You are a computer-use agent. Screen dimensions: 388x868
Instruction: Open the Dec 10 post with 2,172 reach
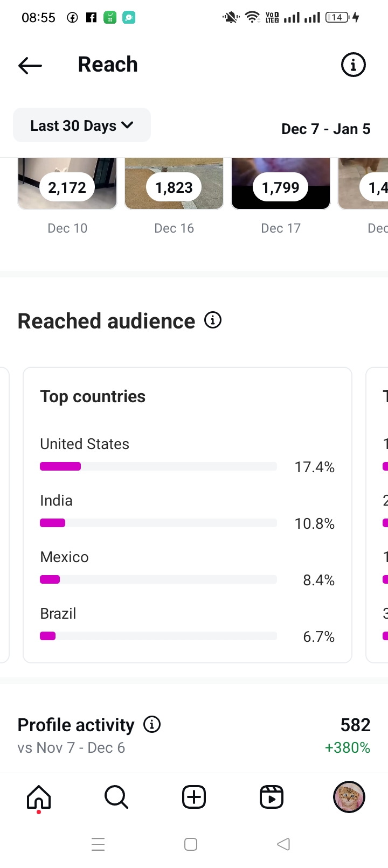coord(67,184)
